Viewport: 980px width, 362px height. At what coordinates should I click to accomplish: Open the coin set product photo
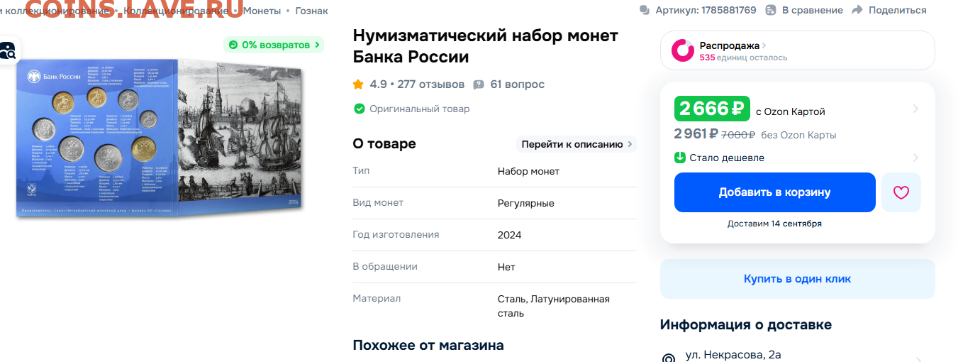[161, 138]
